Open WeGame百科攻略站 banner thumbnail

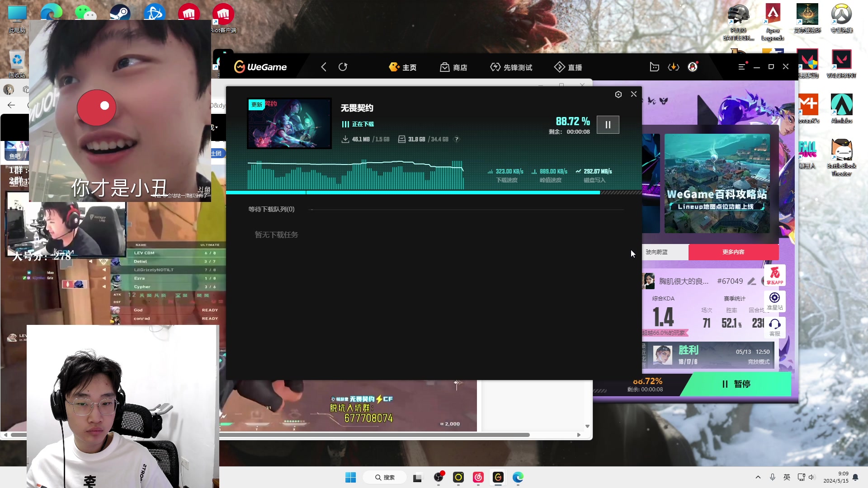click(717, 183)
